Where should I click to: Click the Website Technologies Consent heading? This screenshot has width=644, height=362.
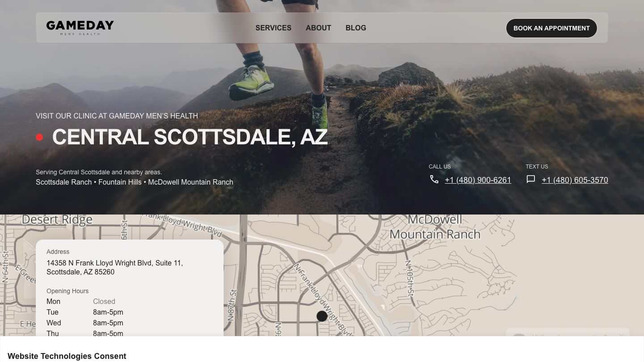(x=67, y=356)
